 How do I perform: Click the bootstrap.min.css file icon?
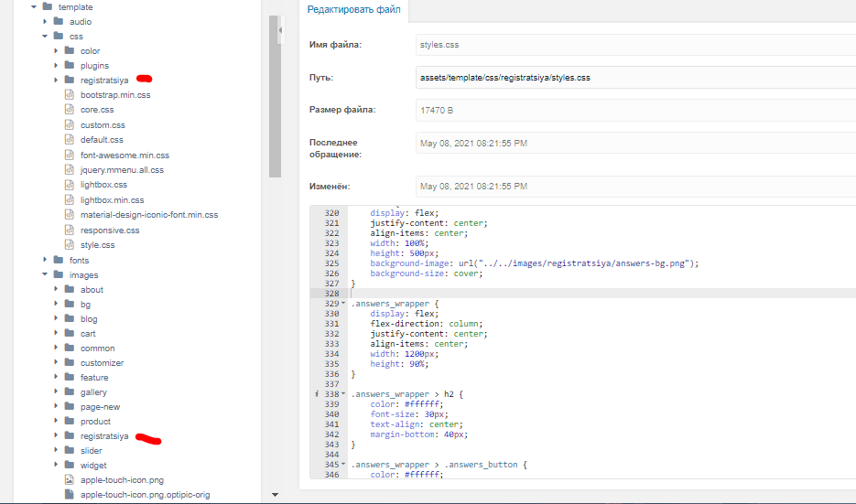70,95
